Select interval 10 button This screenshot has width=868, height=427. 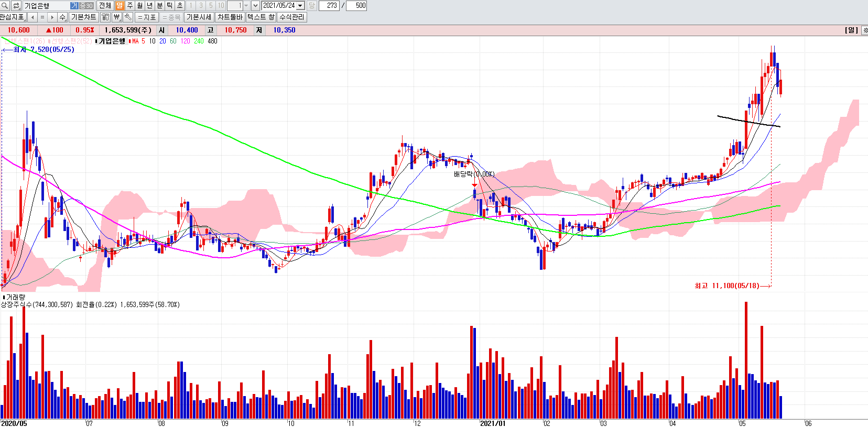click(221, 6)
